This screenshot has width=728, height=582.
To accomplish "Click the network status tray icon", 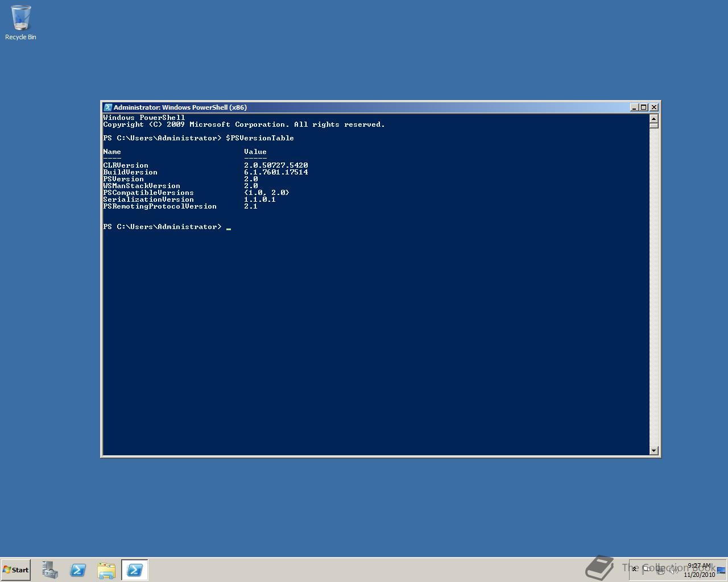I will click(660, 569).
